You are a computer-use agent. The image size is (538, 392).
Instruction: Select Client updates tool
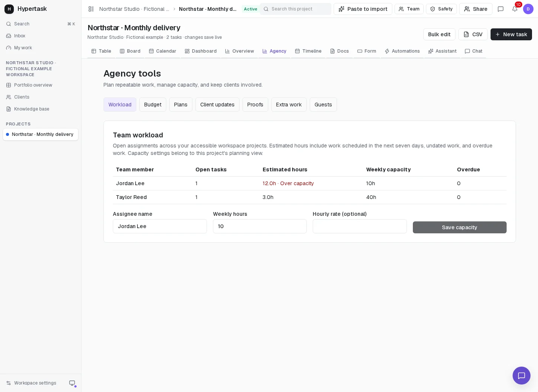217,105
